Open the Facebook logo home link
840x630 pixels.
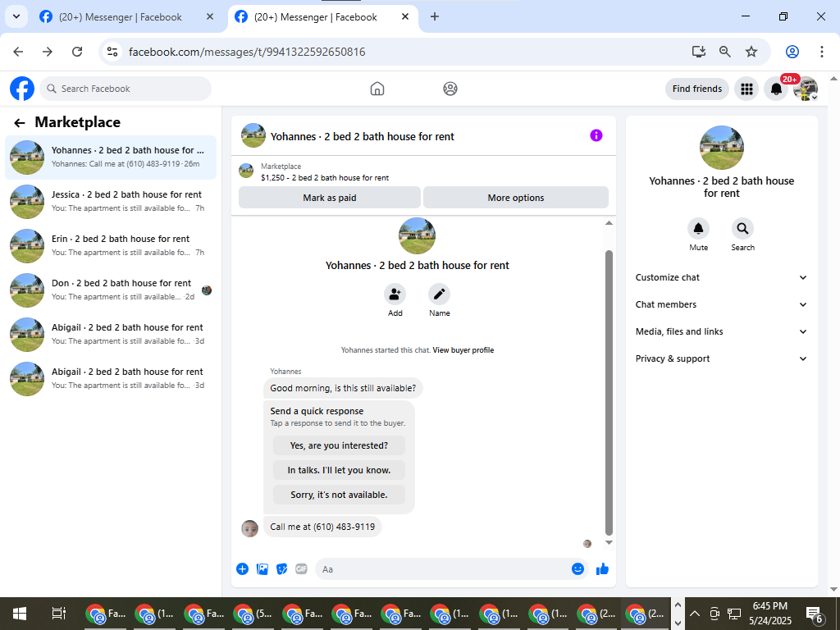(22, 89)
